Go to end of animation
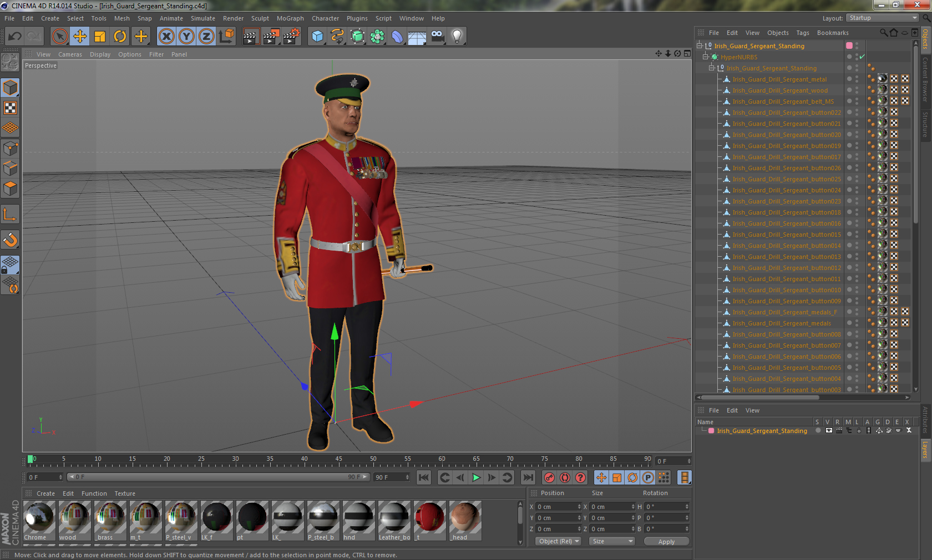Screen dimensions: 932x560 click(528, 477)
